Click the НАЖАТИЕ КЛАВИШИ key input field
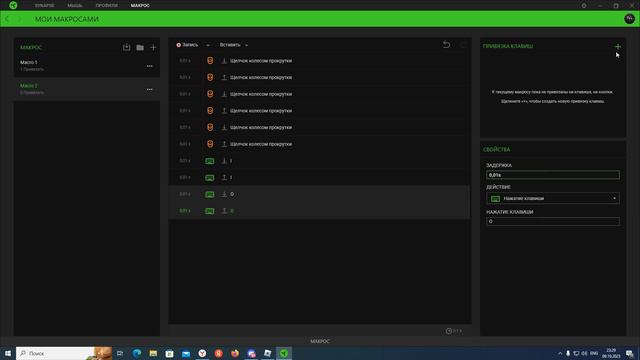The width and height of the screenshot is (640, 360). 553,221
